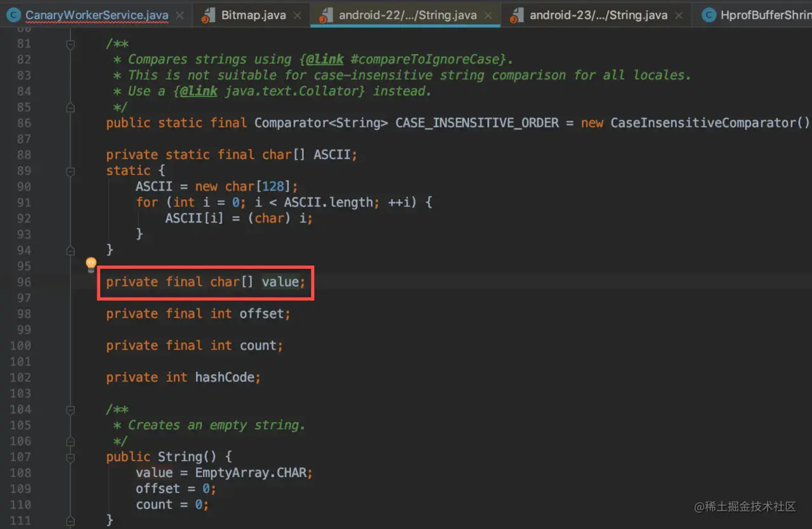The image size is (812, 529).
Task: Click line number 86 in the gutter
Action: [x=23, y=123]
